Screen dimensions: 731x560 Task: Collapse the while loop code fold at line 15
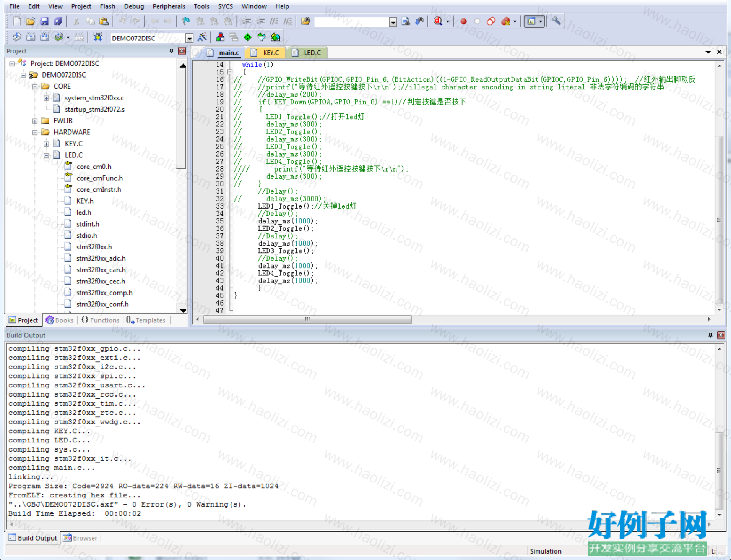click(230, 72)
